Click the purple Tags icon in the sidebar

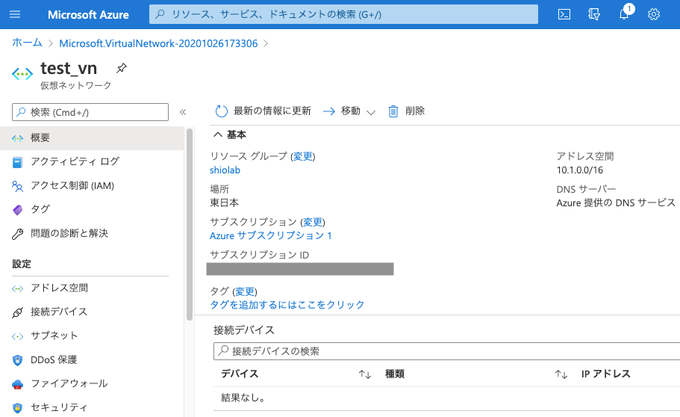point(17,210)
